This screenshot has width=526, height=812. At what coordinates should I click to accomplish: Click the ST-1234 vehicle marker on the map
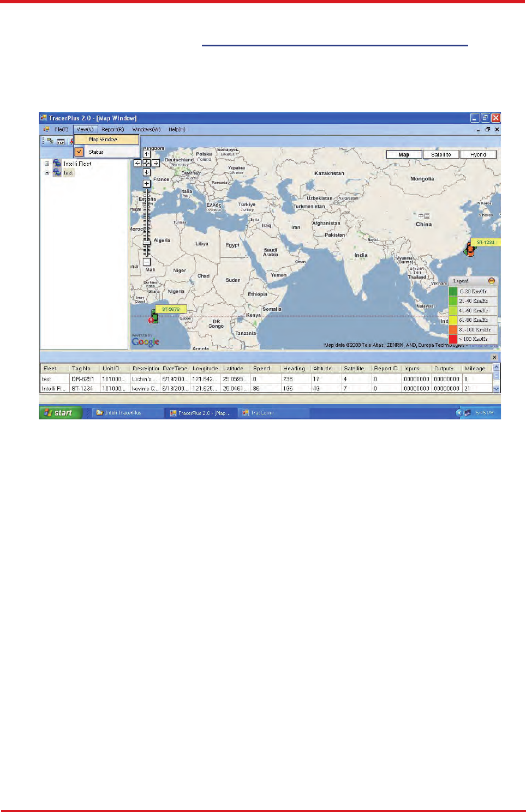470,250
